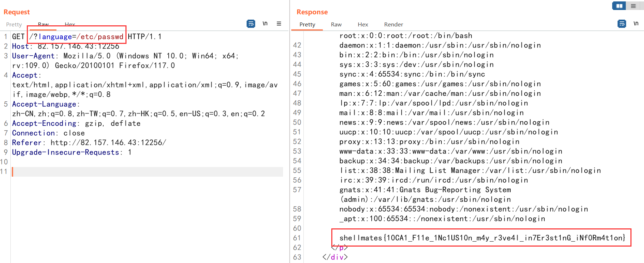The image size is (644, 263).
Task: Click the games:x:5:60 response line
Action: pyautogui.click(x=440, y=84)
